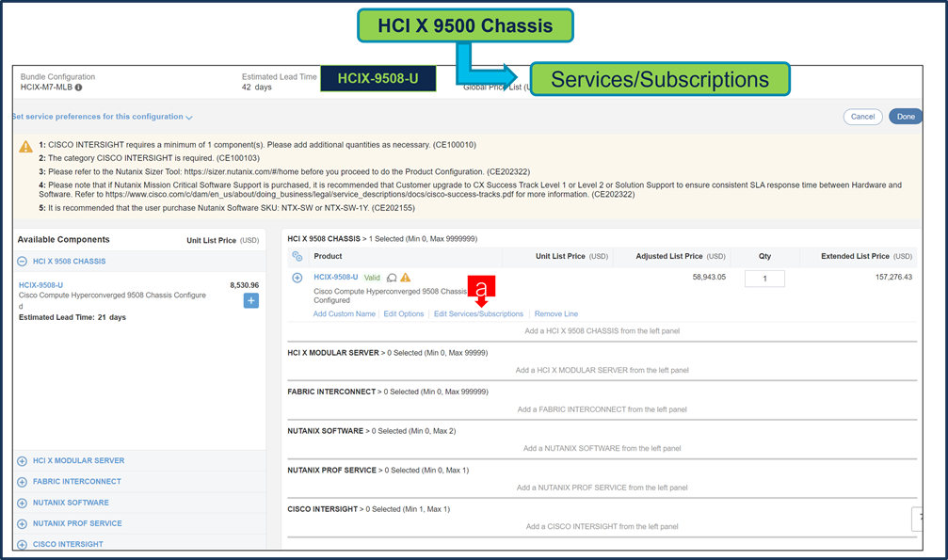Click extended price value 157,276.43
Screen dimensions: 948x560
893,277
